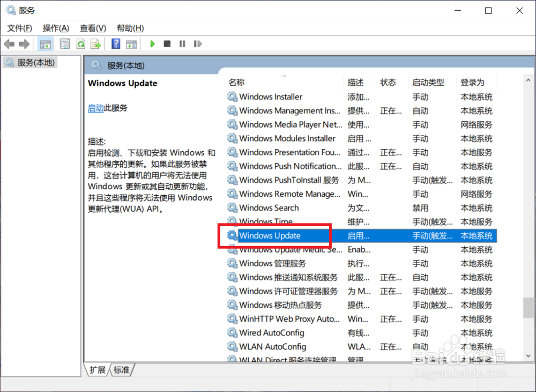Click gear icon of Windows Update row

click(x=233, y=235)
